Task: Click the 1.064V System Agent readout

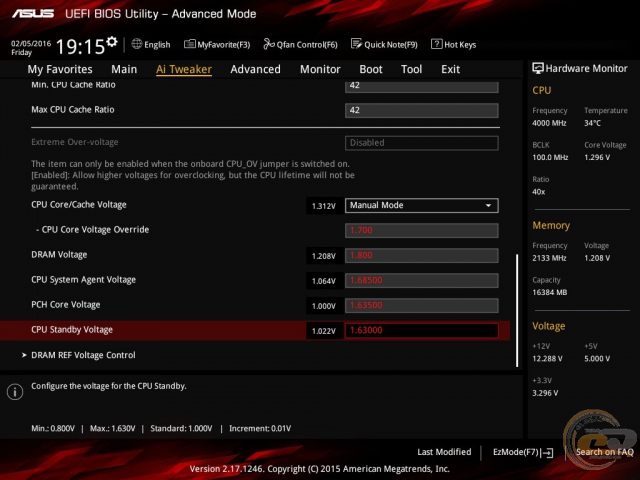Action: 324,281
